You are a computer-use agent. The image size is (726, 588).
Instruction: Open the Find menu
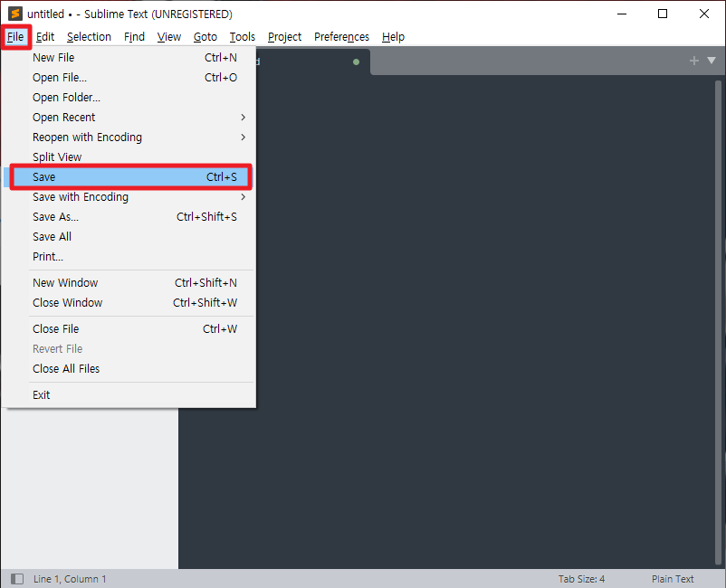[134, 36]
